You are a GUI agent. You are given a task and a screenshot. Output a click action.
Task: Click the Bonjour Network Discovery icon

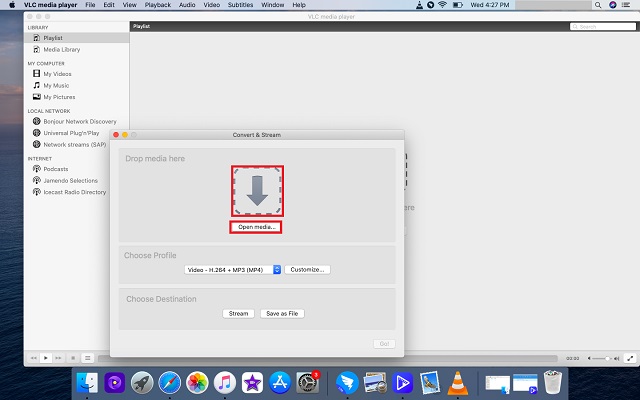pos(37,121)
